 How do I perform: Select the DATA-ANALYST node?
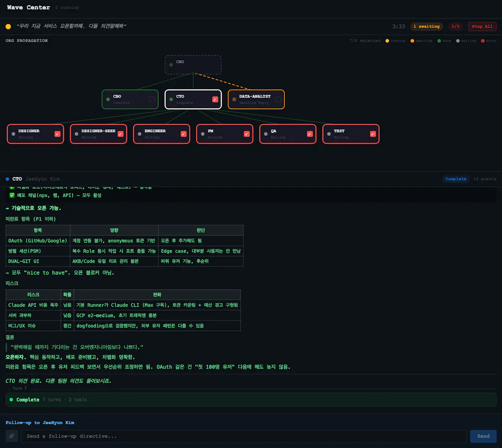tap(256, 99)
